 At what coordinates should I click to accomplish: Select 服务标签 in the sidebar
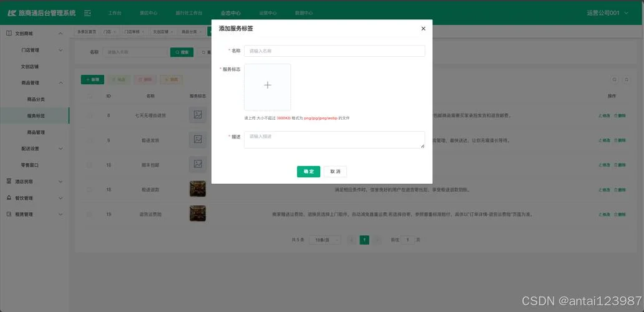(36, 116)
